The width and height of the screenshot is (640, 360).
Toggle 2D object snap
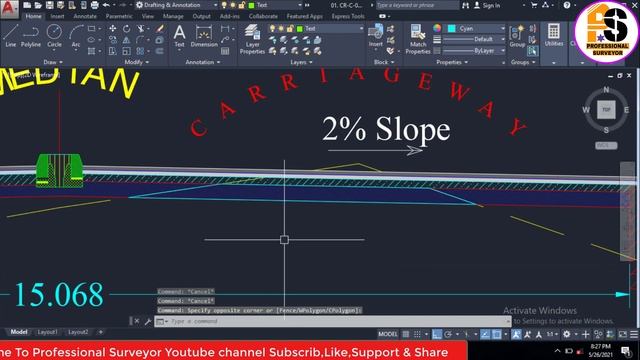point(497,334)
